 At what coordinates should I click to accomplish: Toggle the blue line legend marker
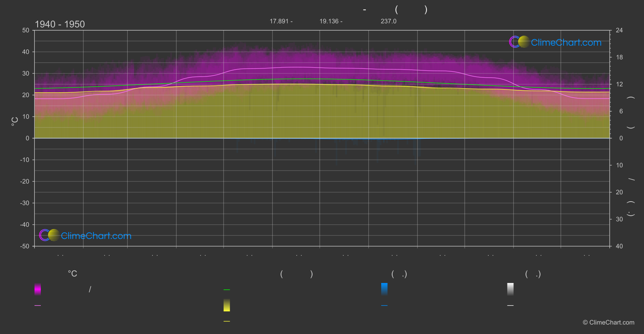pyautogui.click(x=384, y=306)
